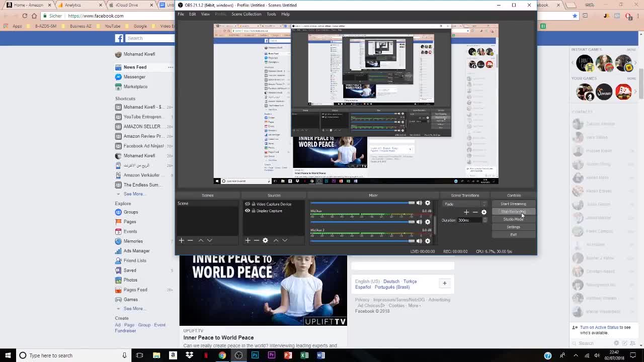Open OBS Settings from Controls
This screenshot has height=362, width=644.
[x=513, y=227]
